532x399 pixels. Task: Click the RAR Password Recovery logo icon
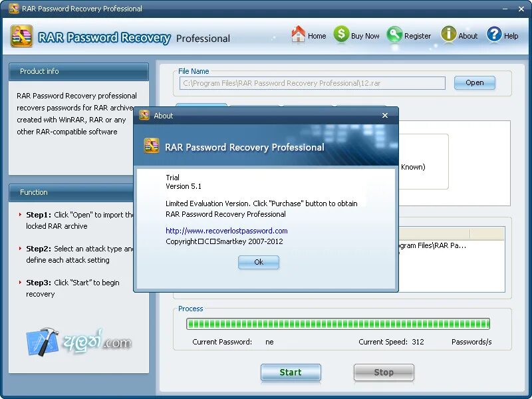pyautogui.click(x=21, y=36)
